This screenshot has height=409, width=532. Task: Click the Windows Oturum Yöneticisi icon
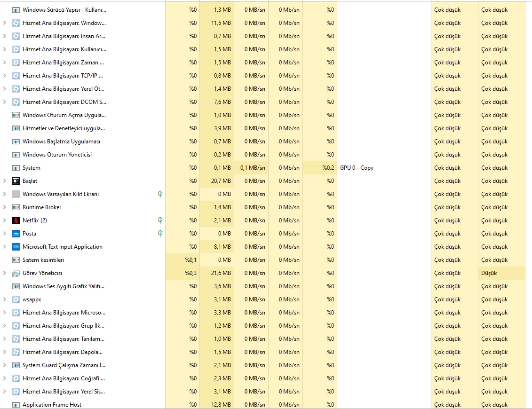click(16, 155)
